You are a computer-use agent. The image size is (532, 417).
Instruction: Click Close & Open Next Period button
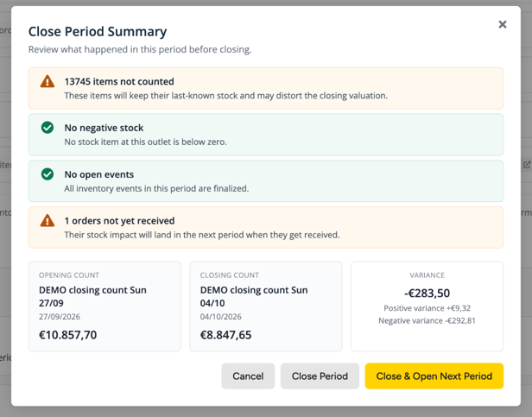434,376
